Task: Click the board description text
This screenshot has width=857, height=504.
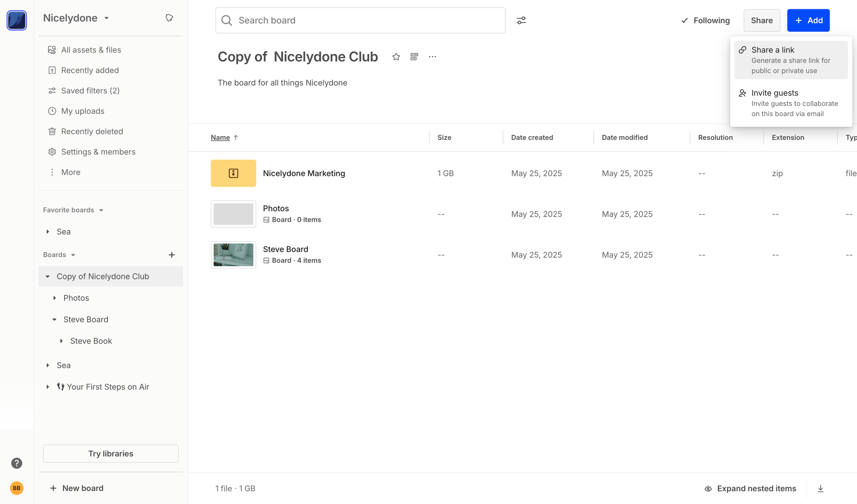Action: (282, 83)
